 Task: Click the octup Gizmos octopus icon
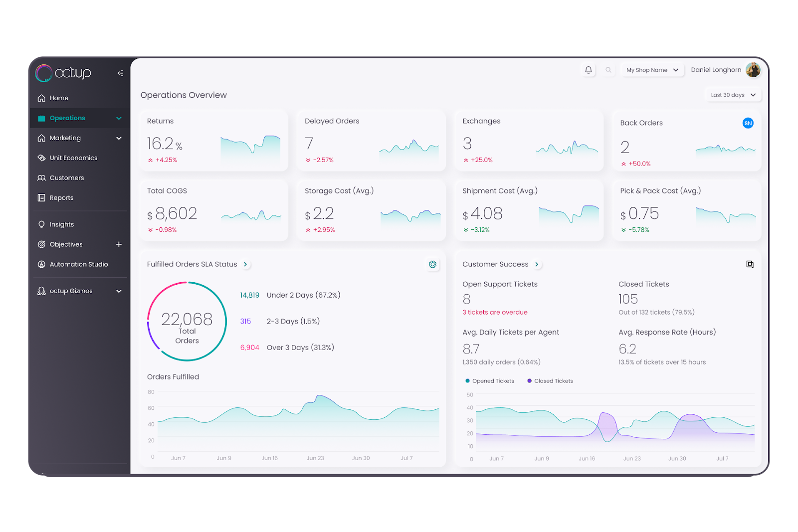41,291
